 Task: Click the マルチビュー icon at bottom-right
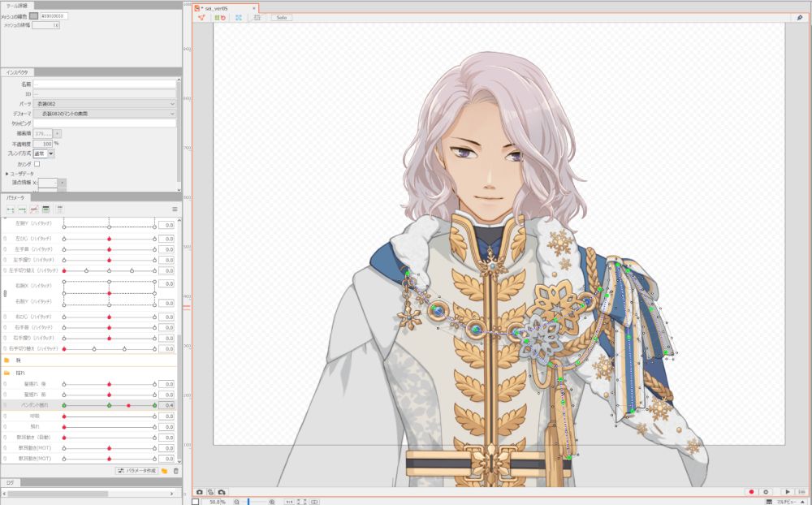[769, 502]
